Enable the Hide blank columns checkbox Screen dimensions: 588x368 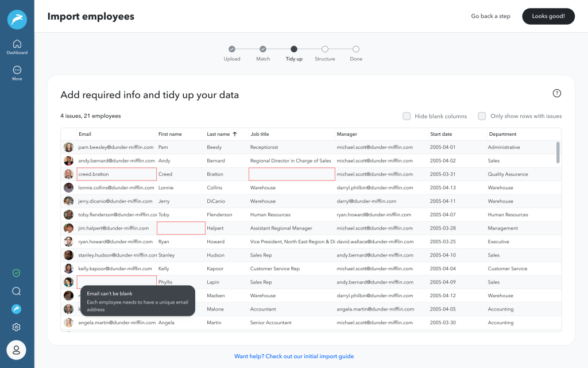[x=407, y=116]
